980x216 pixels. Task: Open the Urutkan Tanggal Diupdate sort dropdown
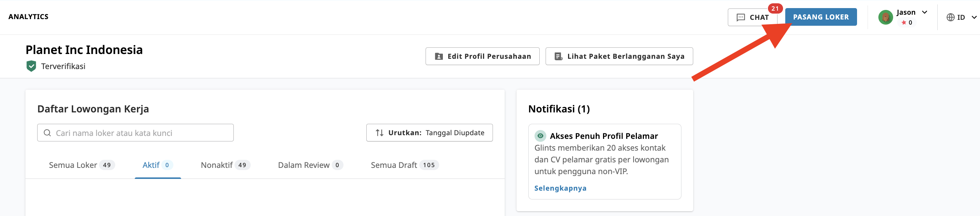(x=429, y=133)
